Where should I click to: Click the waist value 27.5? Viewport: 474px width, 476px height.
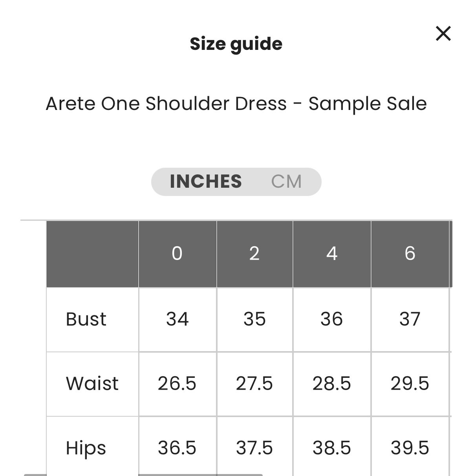[x=254, y=383]
